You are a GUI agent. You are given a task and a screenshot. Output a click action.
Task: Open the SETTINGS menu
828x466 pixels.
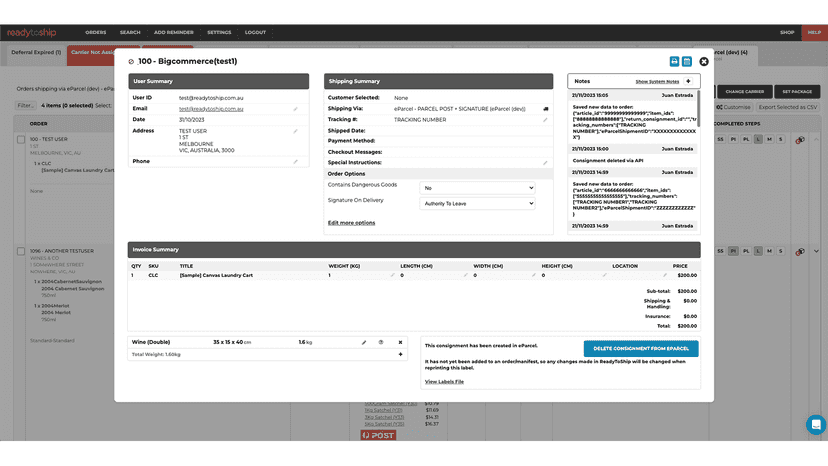pyautogui.click(x=219, y=33)
